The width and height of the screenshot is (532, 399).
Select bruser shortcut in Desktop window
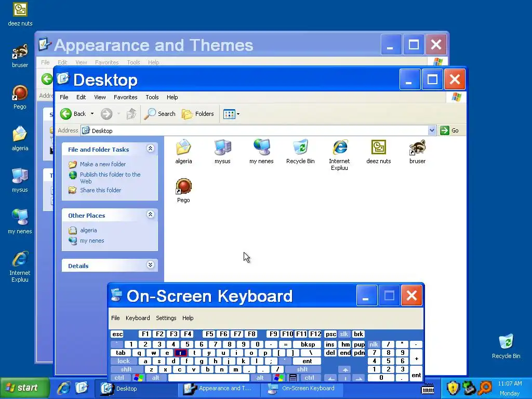[x=417, y=151]
